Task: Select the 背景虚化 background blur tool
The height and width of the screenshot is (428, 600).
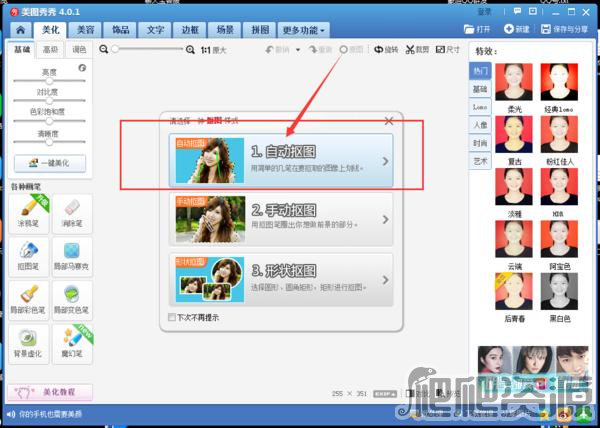Action: pos(29,344)
